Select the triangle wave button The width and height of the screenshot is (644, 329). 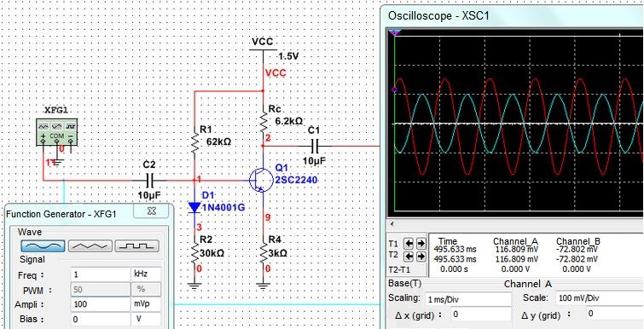pos(90,245)
